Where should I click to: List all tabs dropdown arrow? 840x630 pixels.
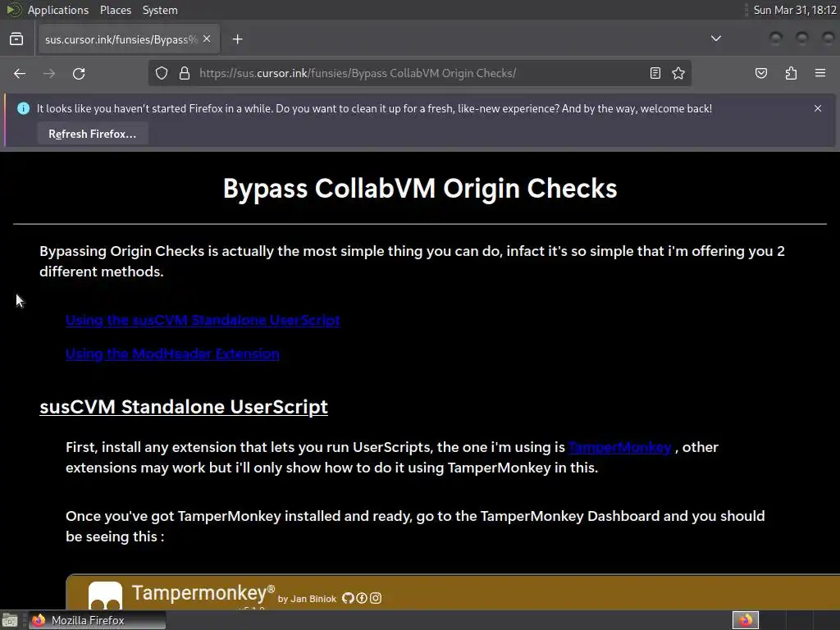pos(715,39)
